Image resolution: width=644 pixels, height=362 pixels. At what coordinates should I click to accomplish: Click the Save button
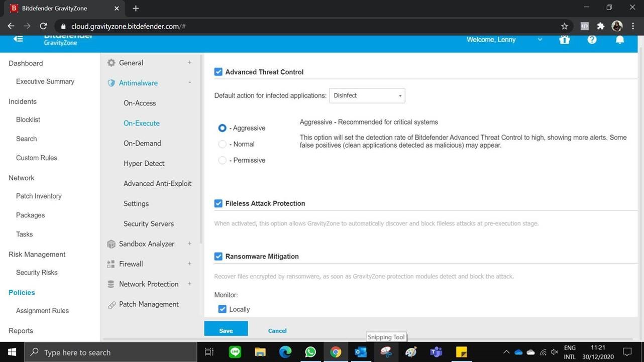tap(226, 330)
